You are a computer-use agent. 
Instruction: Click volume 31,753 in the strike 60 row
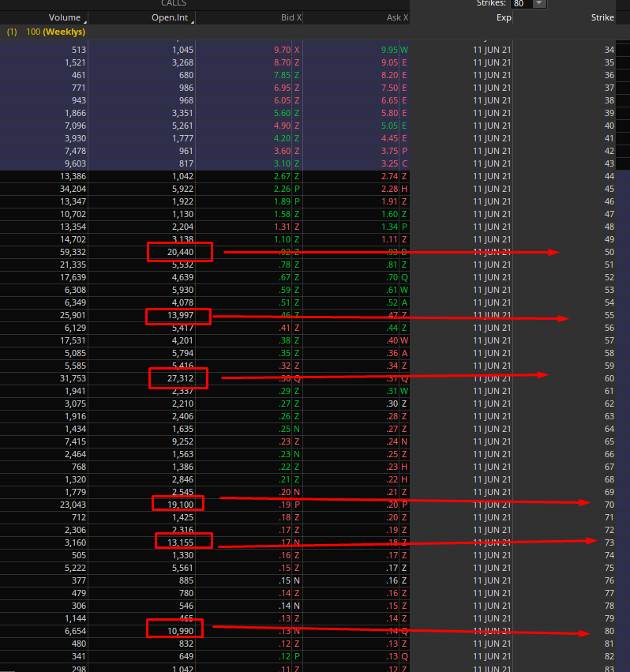73,379
